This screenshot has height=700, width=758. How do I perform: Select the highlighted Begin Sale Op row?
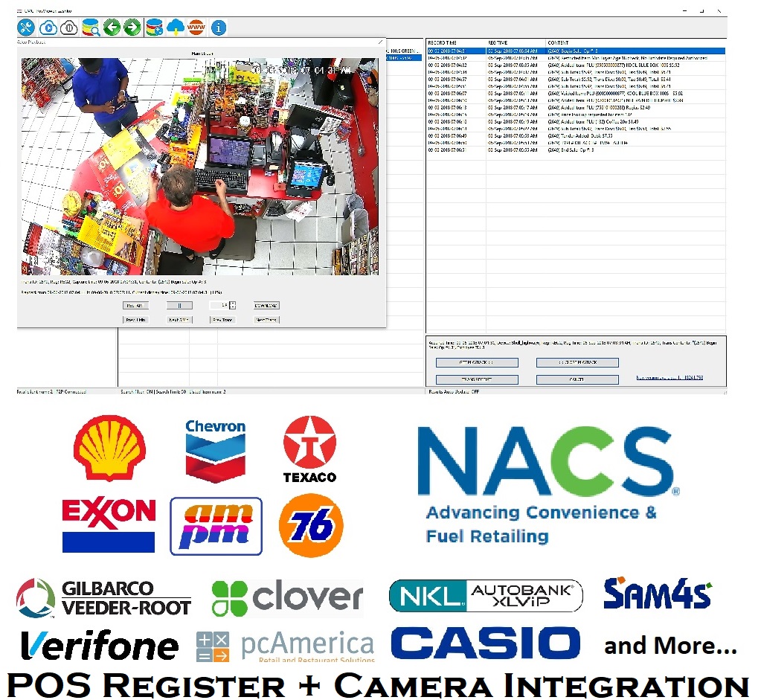coord(576,51)
